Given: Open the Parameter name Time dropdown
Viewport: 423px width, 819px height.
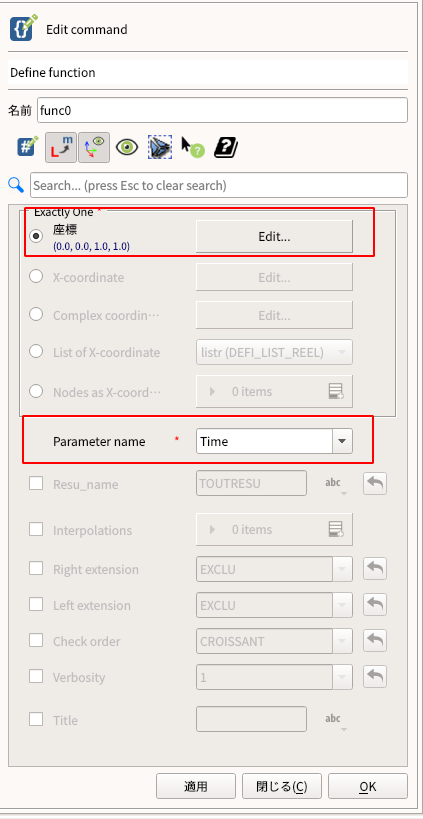Looking at the screenshot, I should (x=274, y=441).
